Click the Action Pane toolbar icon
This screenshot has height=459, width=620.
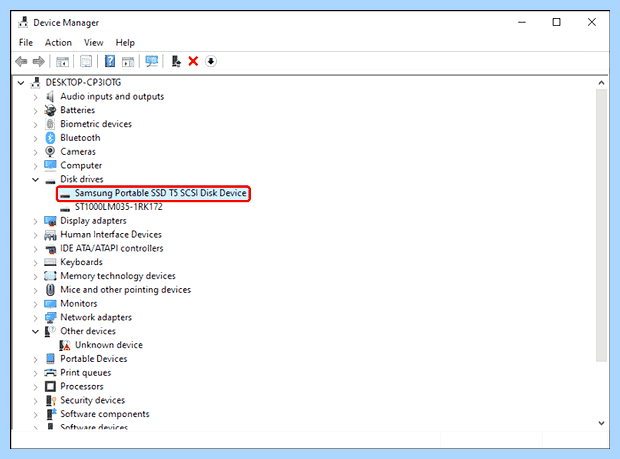coord(128,62)
